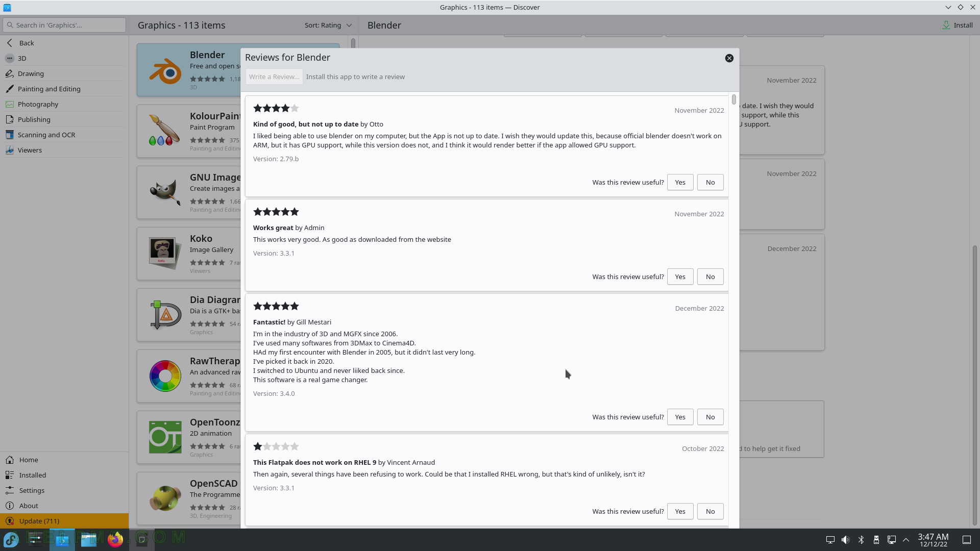Image resolution: width=980 pixels, height=551 pixels.
Task: Click the Search in 'Graphics' field
Action: point(64,25)
